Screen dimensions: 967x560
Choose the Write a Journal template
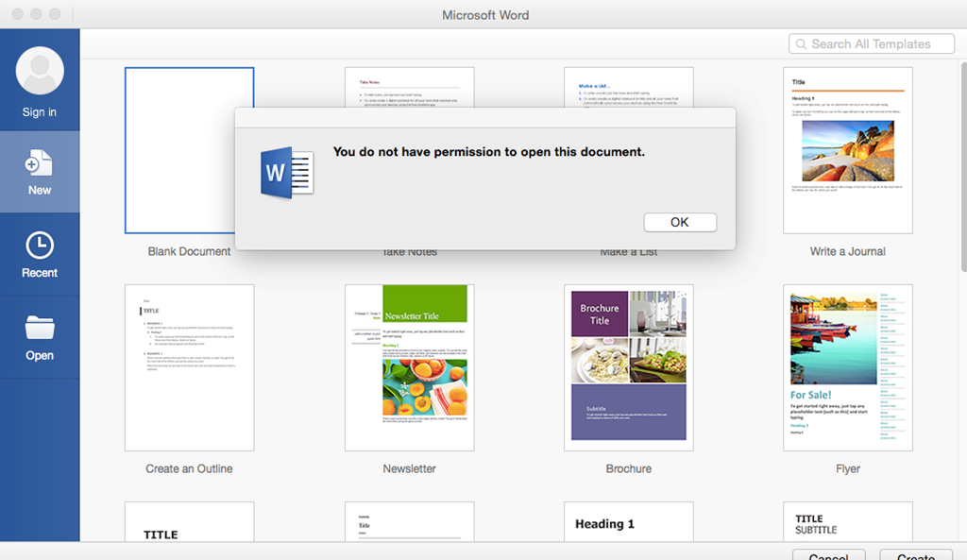point(847,150)
